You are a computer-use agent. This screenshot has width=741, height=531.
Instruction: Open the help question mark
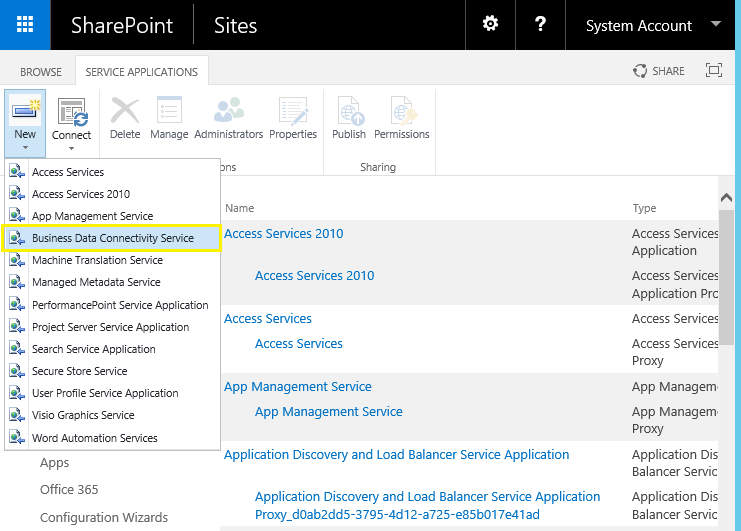tap(540, 24)
